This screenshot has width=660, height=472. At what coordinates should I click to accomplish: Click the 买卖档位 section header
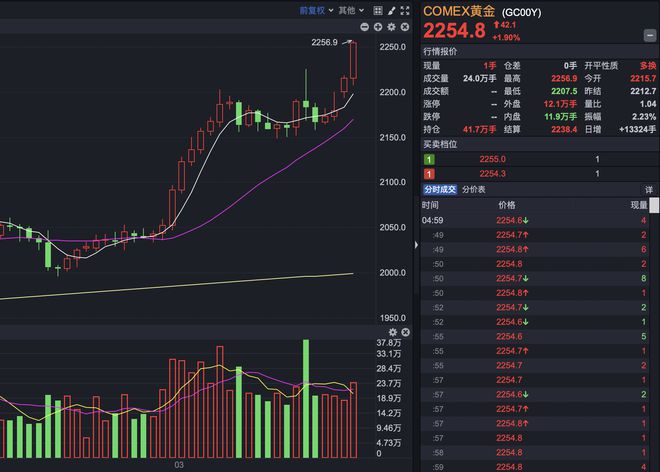point(440,144)
